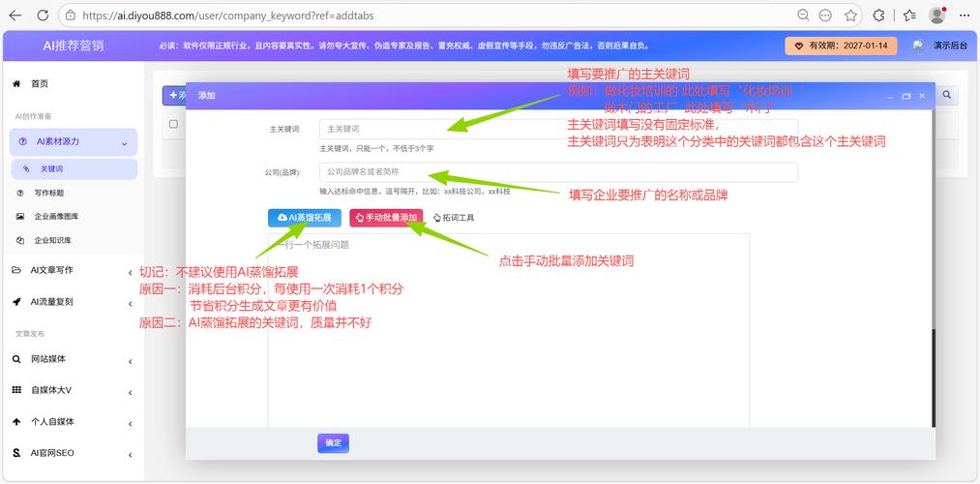Click the 首页 home icon in sidebar
The width and height of the screenshot is (980, 484).
click(x=16, y=84)
